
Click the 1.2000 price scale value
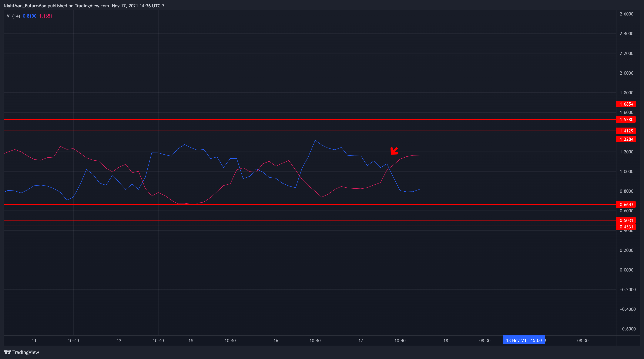coord(626,152)
